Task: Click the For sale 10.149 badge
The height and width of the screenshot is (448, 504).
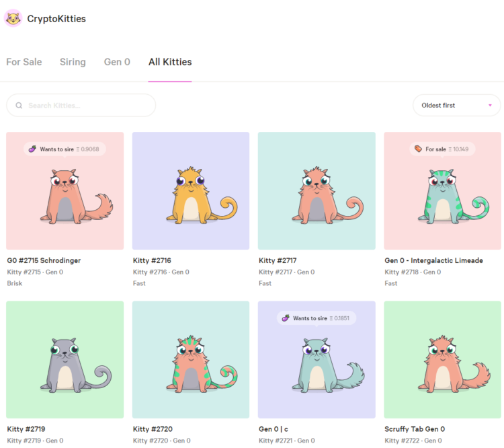Action: [x=442, y=149]
